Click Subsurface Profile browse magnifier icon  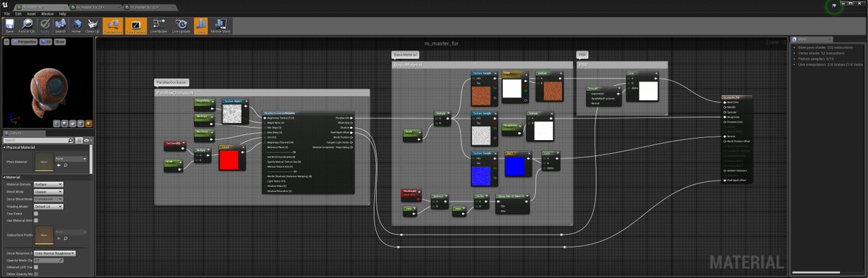[66, 238]
